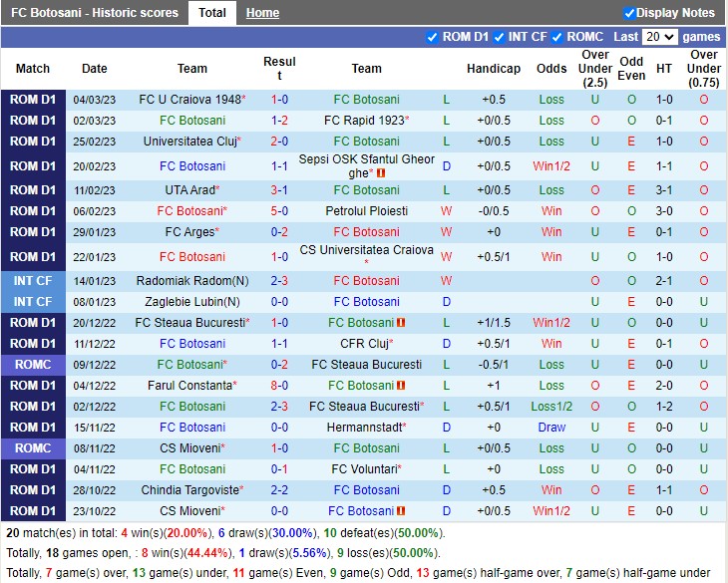This screenshot has width=728, height=583.
Task: Click the Universitatea Cluj team link
Action: 189,142
